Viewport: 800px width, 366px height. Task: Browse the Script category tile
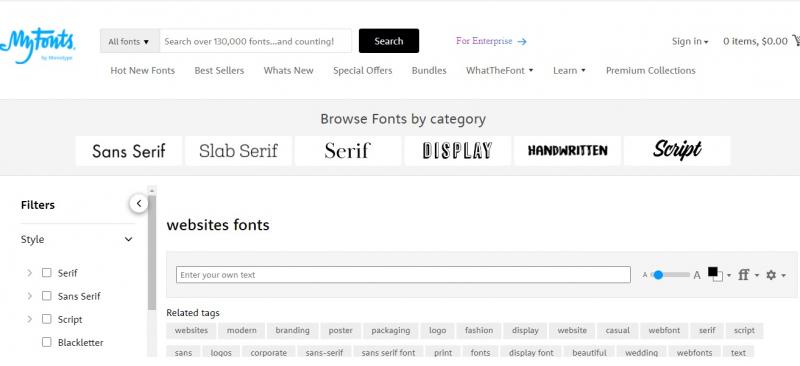677,151
